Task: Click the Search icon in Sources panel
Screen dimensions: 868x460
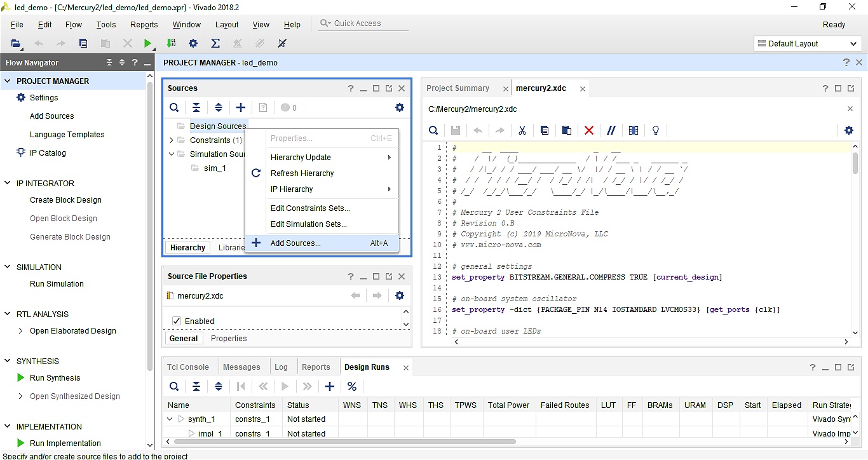Action: [x=174, y=107]
